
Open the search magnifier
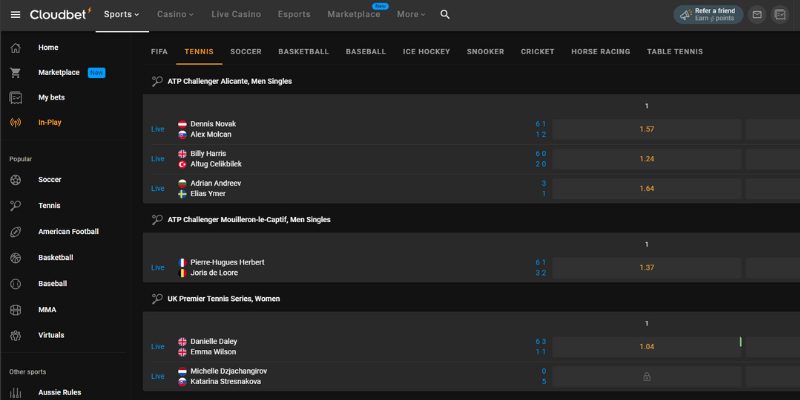point(445,15)
